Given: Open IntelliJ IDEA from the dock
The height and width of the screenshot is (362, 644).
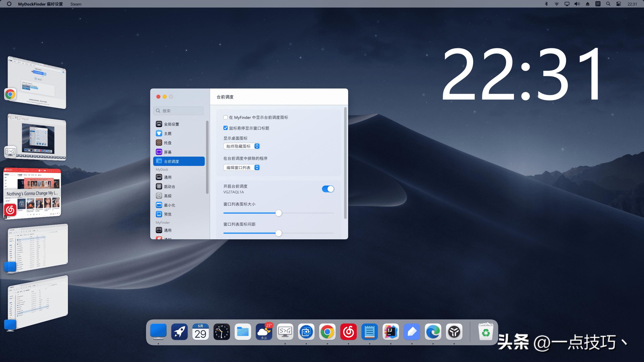Looking at the screenshot, I should point(390,332).
